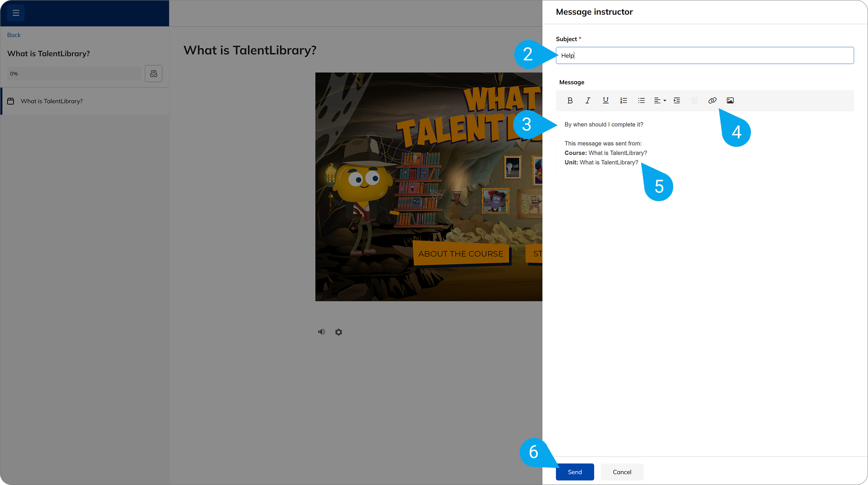Apply italic formatting in the editor
The width and height of the screenshot is (868, 485).
tap(587, 100)
